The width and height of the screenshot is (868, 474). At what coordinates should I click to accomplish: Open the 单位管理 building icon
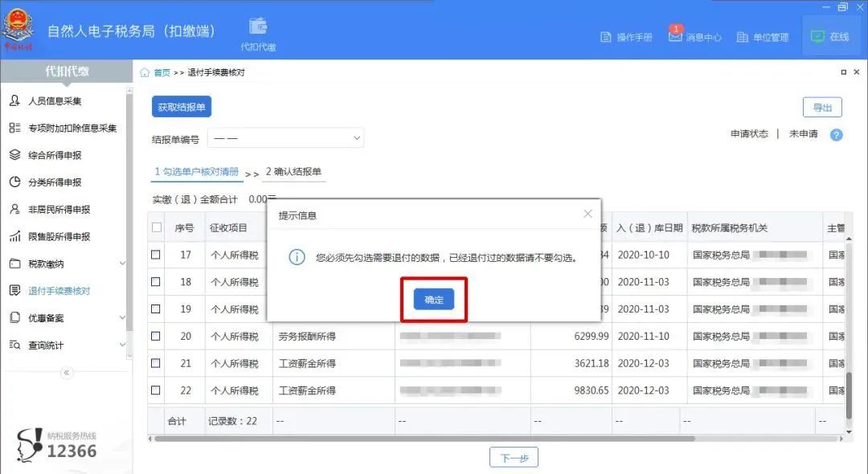pyautogui.click(x=743, y=37)
